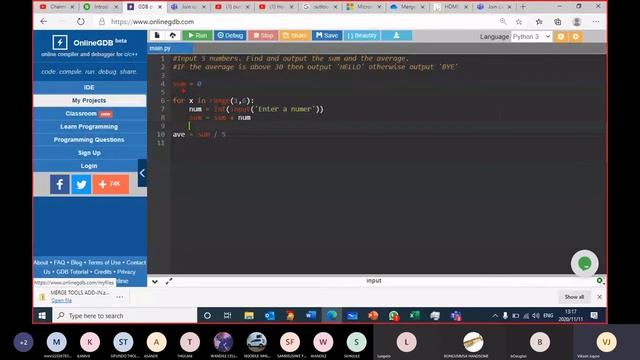The image size is (640, 360).
Task: Open the IDE sidebar item
Action: pos(89,87)
